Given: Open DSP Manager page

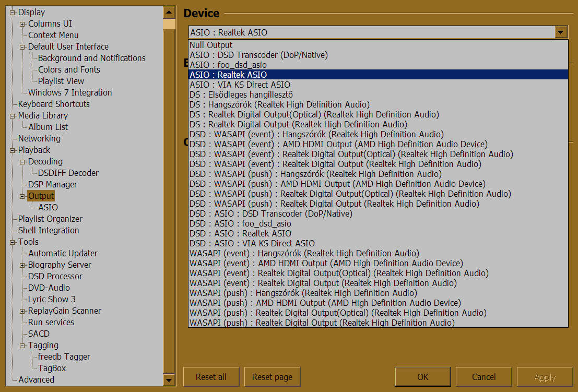Looking at the screenshot, I should point(53,185).
